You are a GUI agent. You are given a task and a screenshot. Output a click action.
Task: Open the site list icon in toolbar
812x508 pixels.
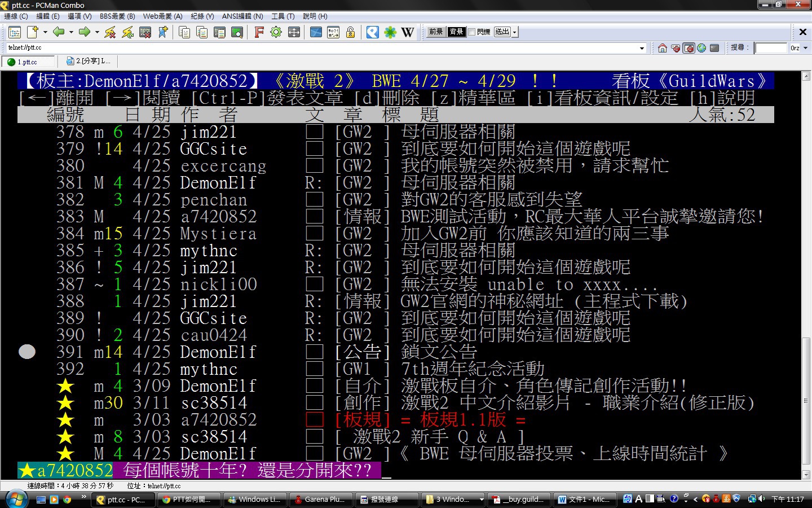15,32
